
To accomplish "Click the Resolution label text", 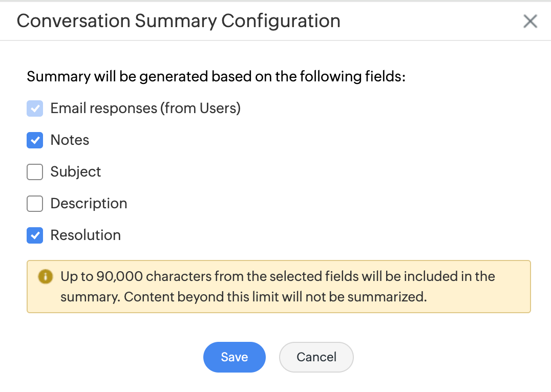I will coord(86,235).
